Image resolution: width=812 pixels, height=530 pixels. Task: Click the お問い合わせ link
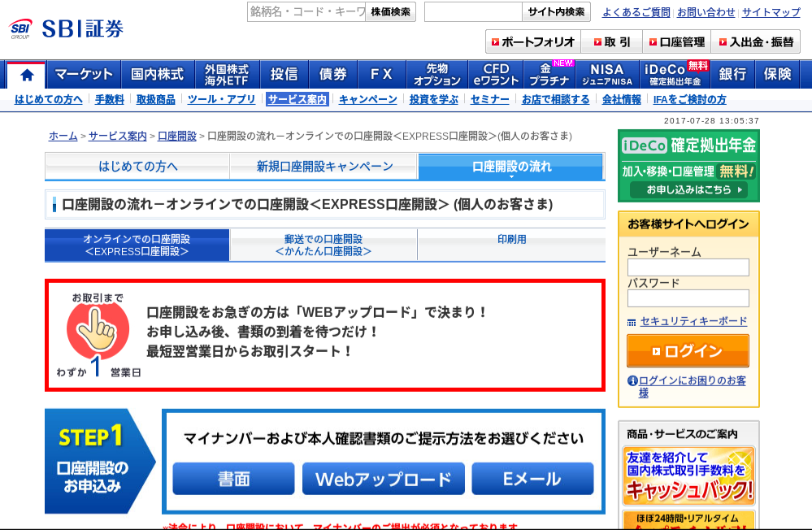click(706, 12)
